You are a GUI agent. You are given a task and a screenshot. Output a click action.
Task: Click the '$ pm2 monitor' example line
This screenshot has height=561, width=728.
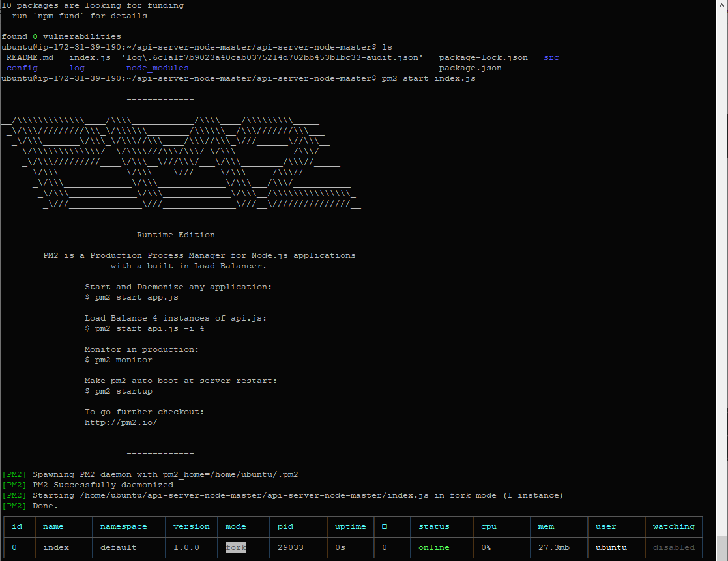(119, 360)
